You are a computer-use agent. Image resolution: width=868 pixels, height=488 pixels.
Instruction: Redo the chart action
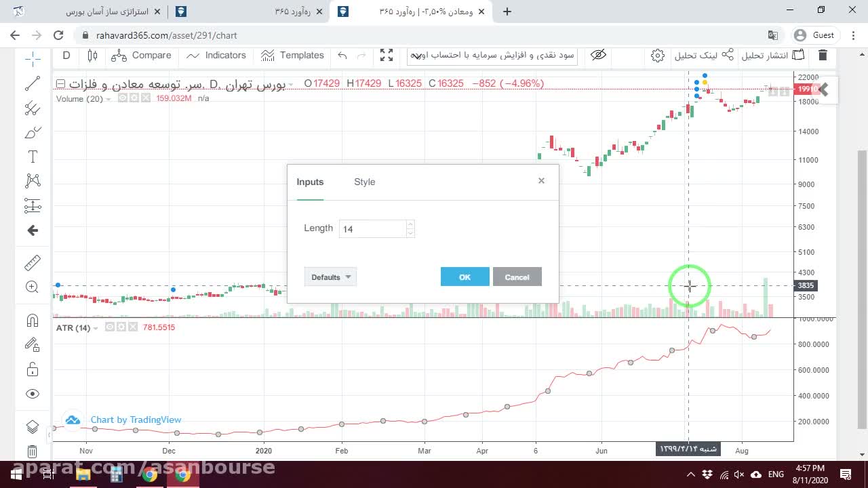361,56
